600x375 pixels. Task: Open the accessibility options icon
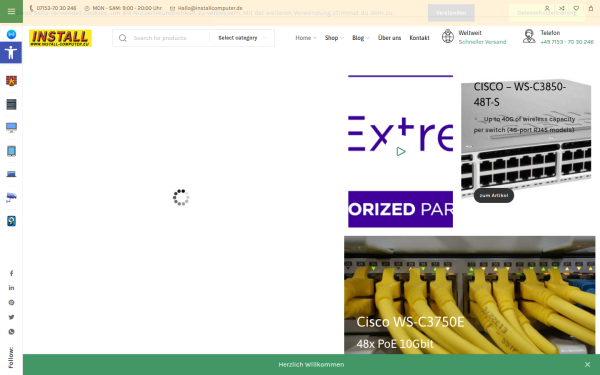click(x=11, y=52)
